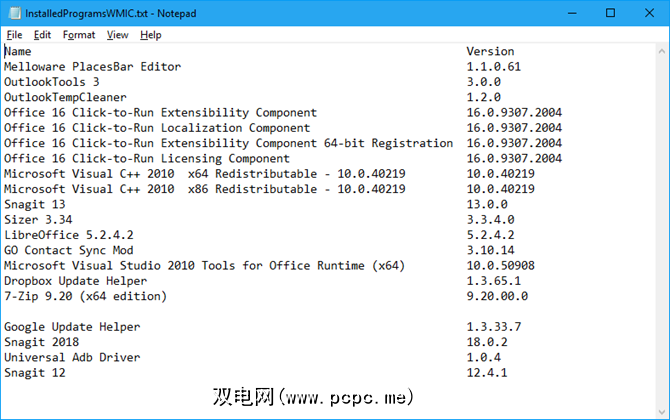Screen dimensions: 670x420
Task: Click the OutlookTempCleaner text line
Action: (65, 97)
